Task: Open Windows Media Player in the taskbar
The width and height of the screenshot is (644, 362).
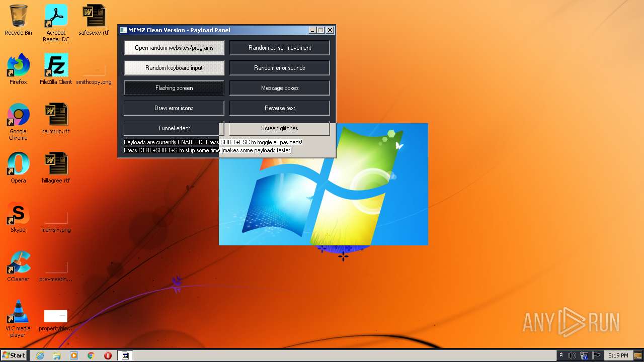Action: click(x=74, y=355)
